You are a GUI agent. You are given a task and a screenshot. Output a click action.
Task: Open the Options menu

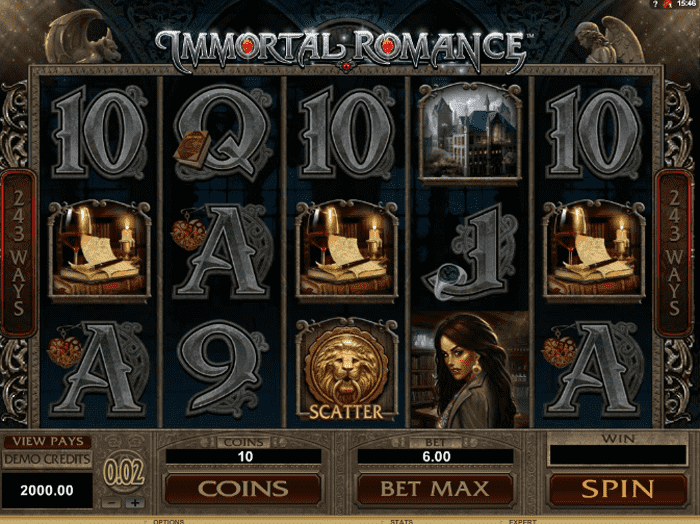tap(169, 521)
